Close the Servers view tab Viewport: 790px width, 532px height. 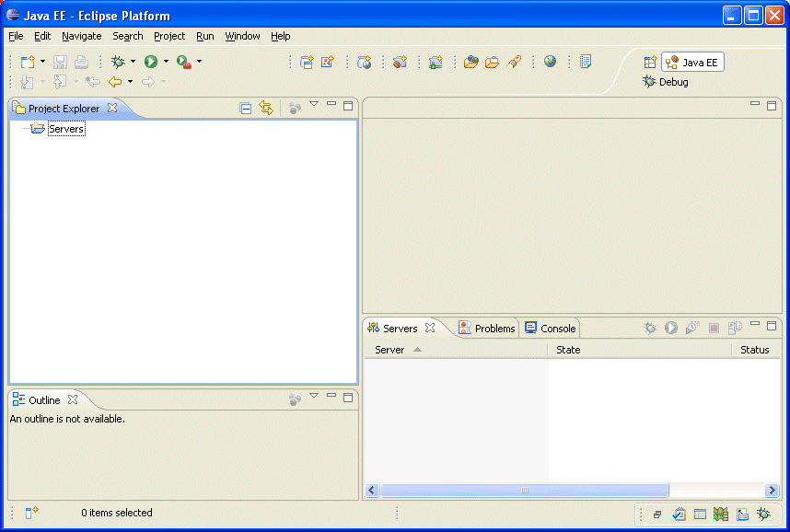pos(430,328)
